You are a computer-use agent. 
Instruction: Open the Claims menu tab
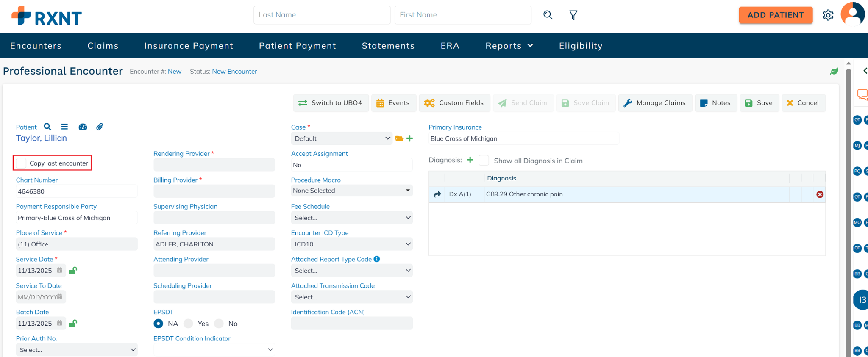click(103, 46)
